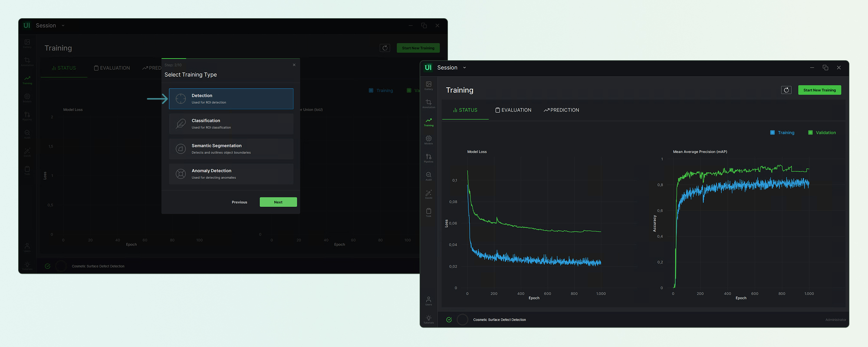This screenshot has width=868, height=347.
Task: Select Training in the left window sidebar
Action: [27, 80]
